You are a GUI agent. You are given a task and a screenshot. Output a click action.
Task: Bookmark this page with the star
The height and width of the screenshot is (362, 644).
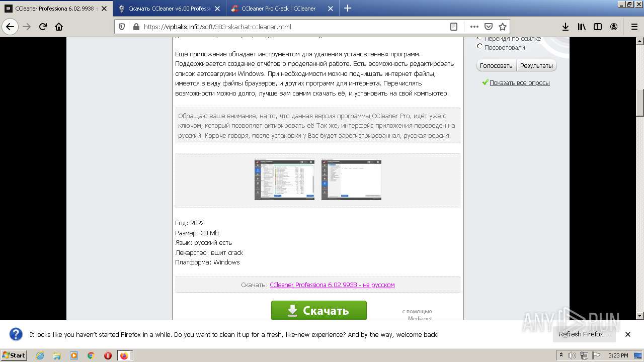coord(502,27)
